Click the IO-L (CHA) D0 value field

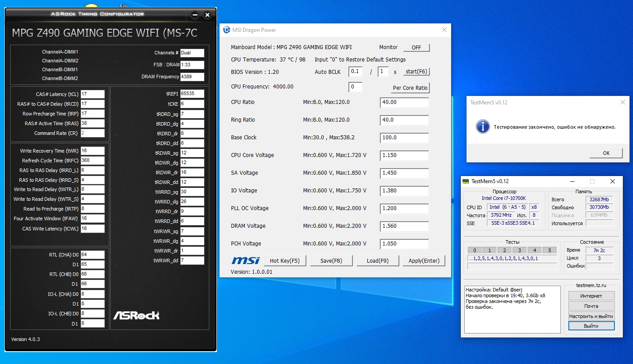tap(93, 294)
